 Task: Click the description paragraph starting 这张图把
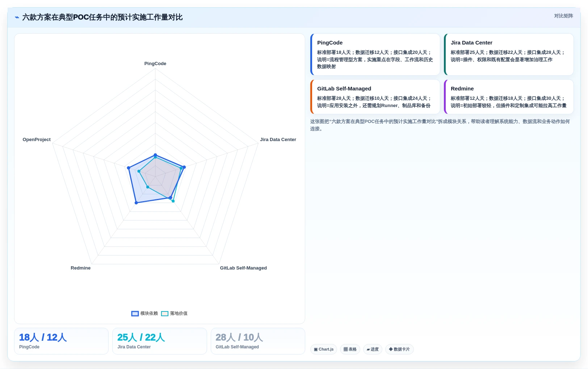pyautogui.click(x=440, y=125)
